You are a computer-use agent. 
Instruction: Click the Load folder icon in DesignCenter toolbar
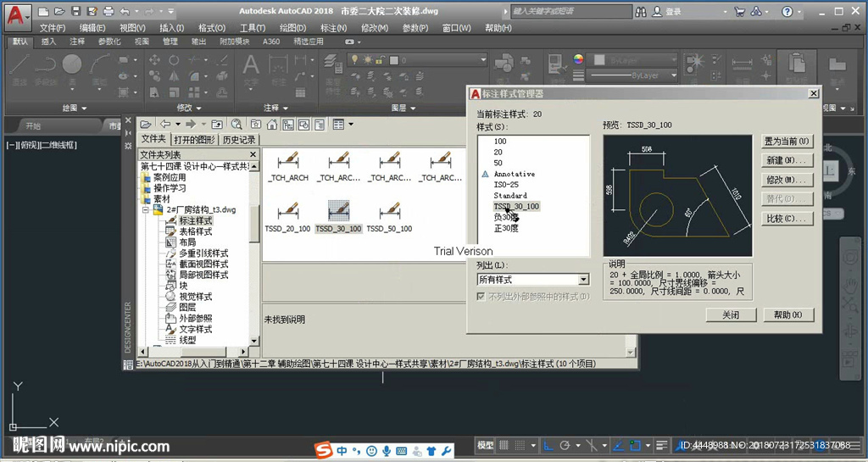[x=146, y=125]
